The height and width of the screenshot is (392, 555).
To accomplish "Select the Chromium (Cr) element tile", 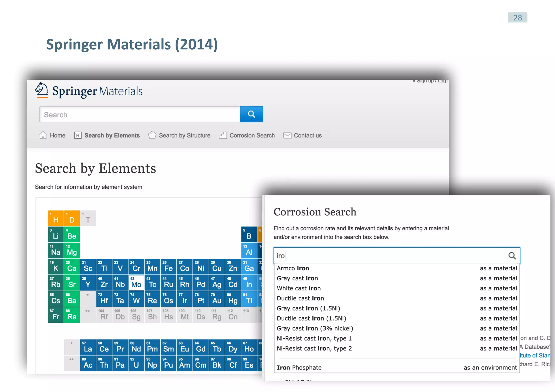I will pos(136,267).
